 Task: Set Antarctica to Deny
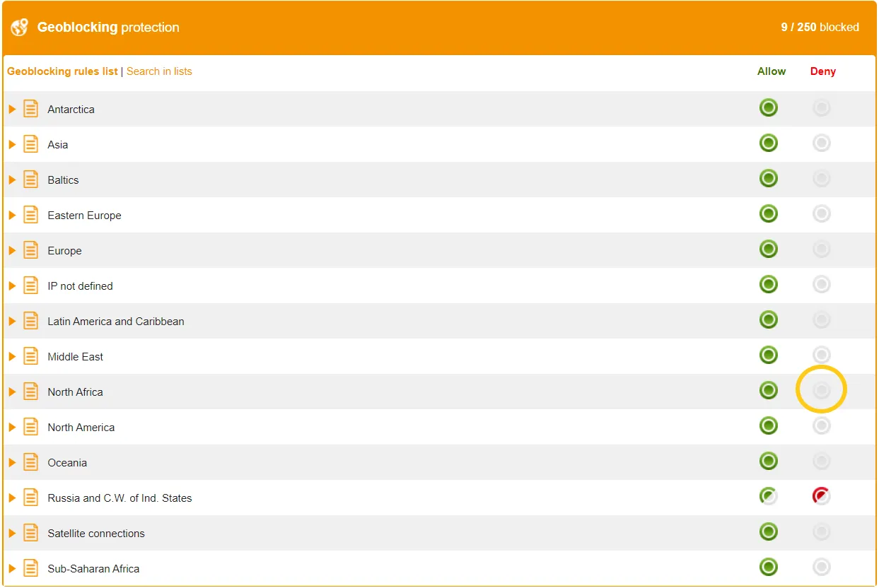(821, 108)
